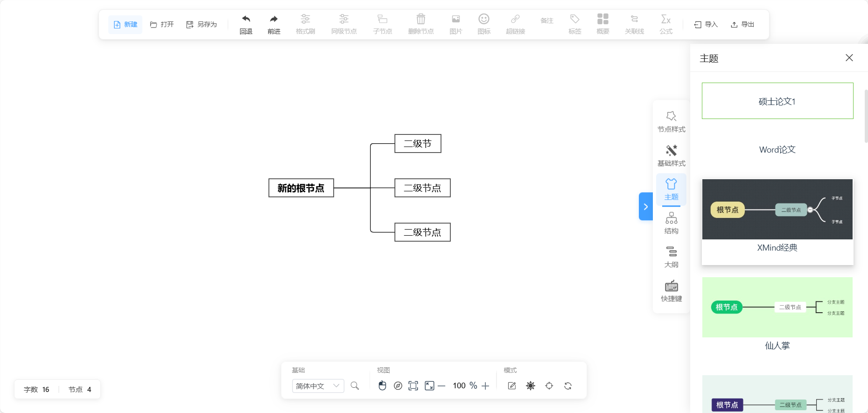
Task: Select the 新的根节点 root node
Action: (301, 188)
